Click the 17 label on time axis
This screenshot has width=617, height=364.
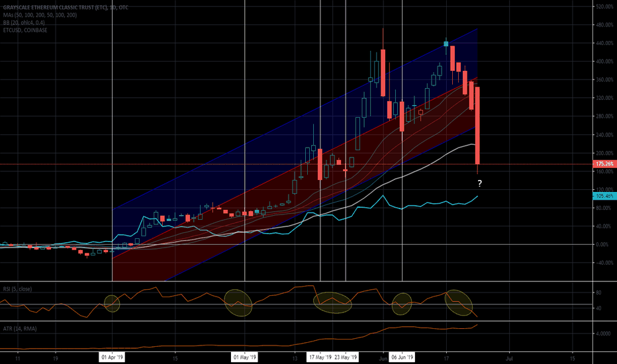[446, 359]
